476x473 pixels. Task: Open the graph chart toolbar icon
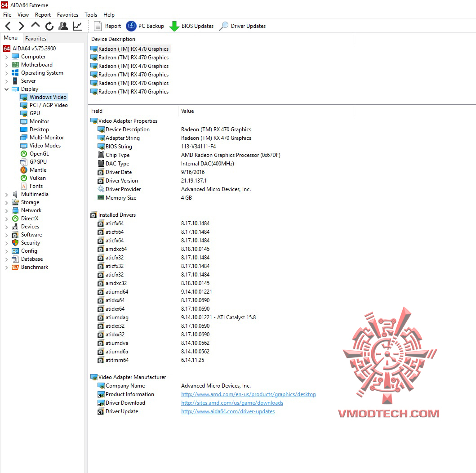click(77, 26)
